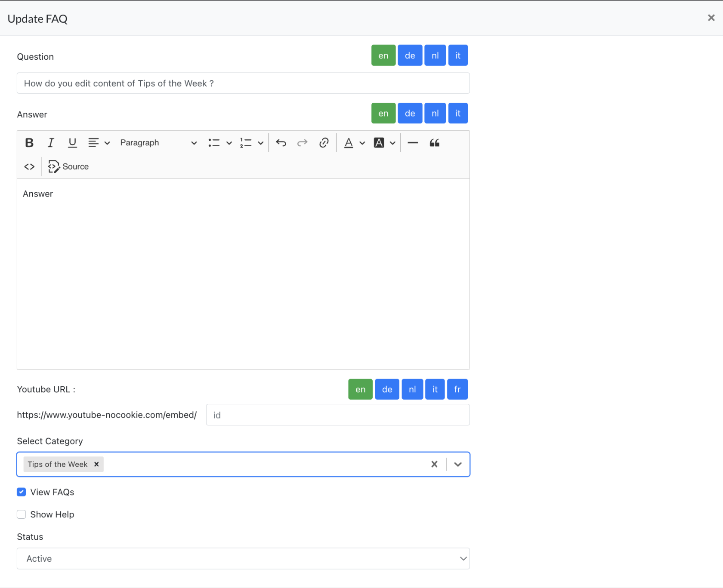Viewport: 723px width, 588px height.
Task: Click the font background color icon
Action: click(x=379, y=143)
